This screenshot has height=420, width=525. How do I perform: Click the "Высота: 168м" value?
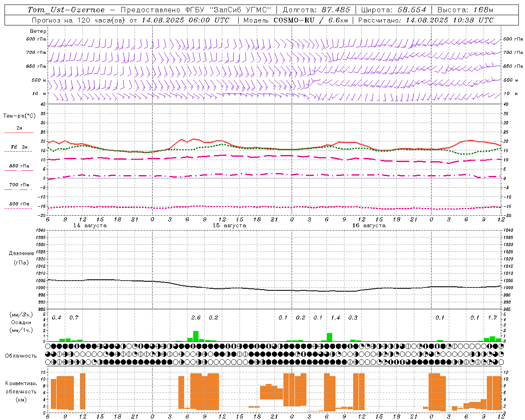coord(465,10)
